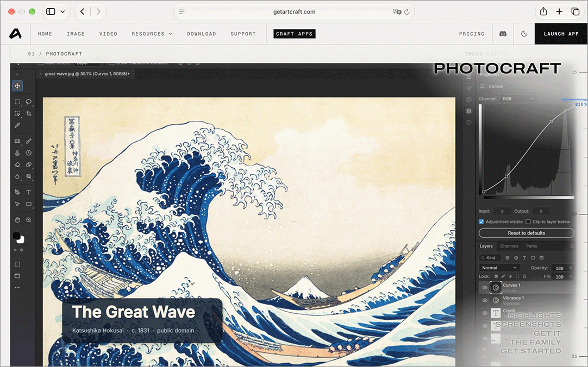Viewport: 588px width, 367px height.
Task: Click the Launch App button
Action: 561,34
